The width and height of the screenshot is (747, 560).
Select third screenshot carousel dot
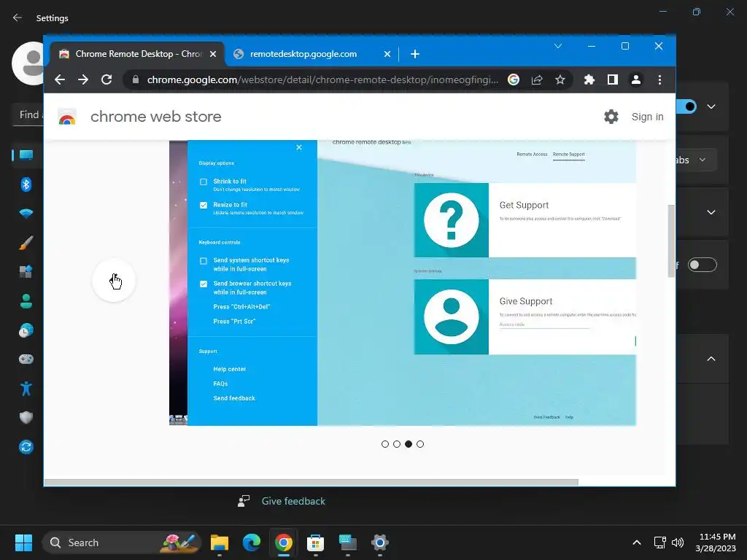coord(409,444)
